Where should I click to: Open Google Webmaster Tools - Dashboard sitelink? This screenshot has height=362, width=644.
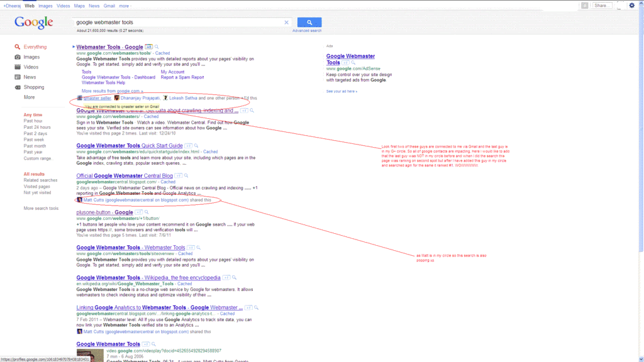click(118, 77)
